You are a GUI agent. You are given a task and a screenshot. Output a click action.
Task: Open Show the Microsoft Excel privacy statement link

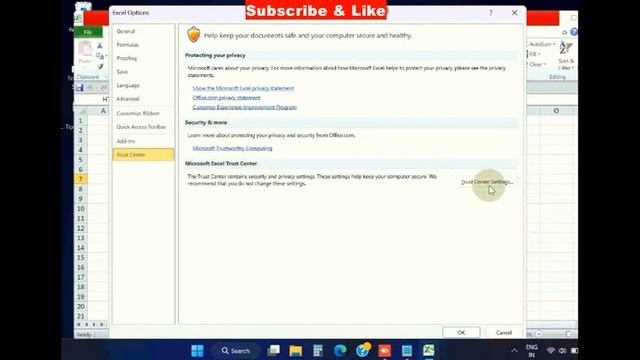click(243, 88)
